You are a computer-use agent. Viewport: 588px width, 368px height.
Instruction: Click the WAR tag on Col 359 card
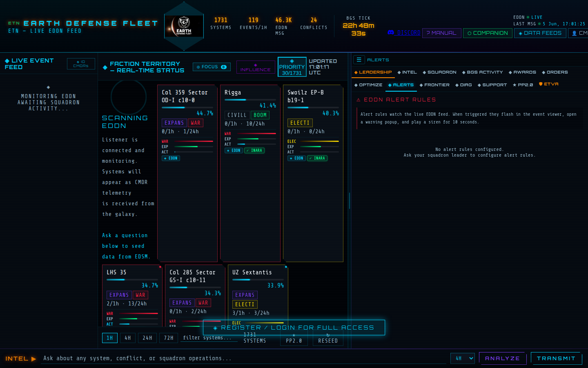(196, 123)
